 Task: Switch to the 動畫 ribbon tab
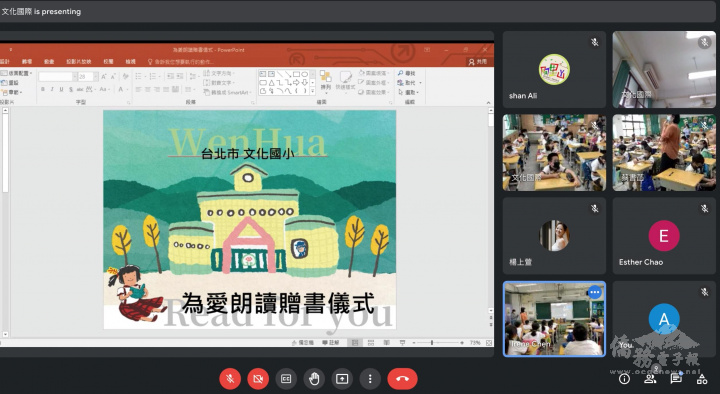(x=49, y=62)
